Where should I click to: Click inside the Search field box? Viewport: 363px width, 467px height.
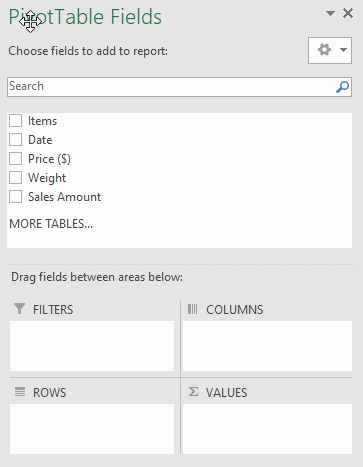click(179, 87)
